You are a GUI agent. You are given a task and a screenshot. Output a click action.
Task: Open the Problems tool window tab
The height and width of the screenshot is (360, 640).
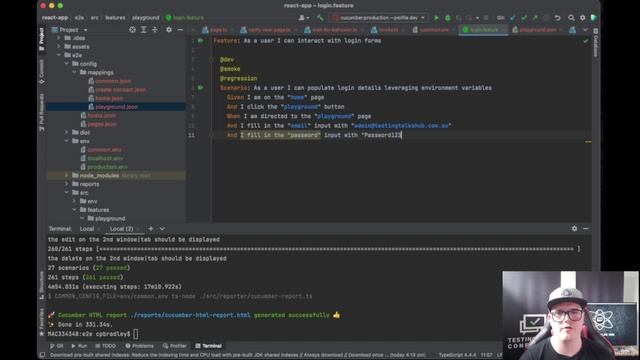139,346
